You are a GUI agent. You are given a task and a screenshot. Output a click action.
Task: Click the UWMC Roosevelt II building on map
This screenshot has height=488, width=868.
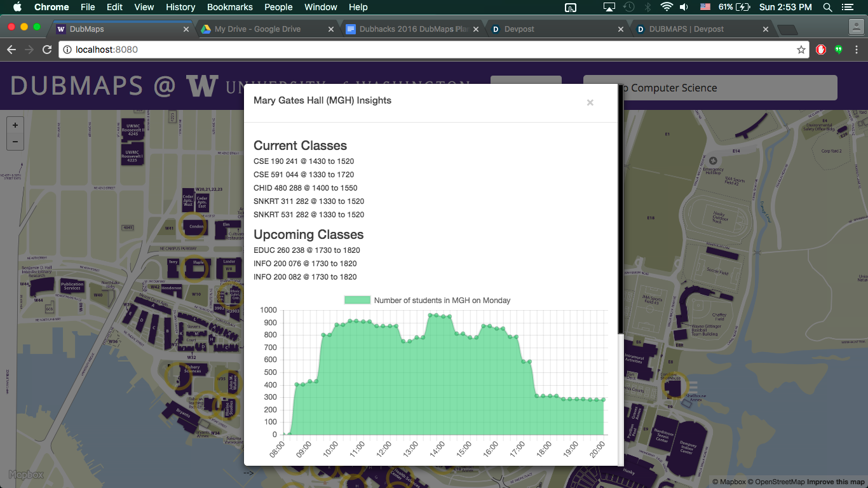tap(133, 129)
